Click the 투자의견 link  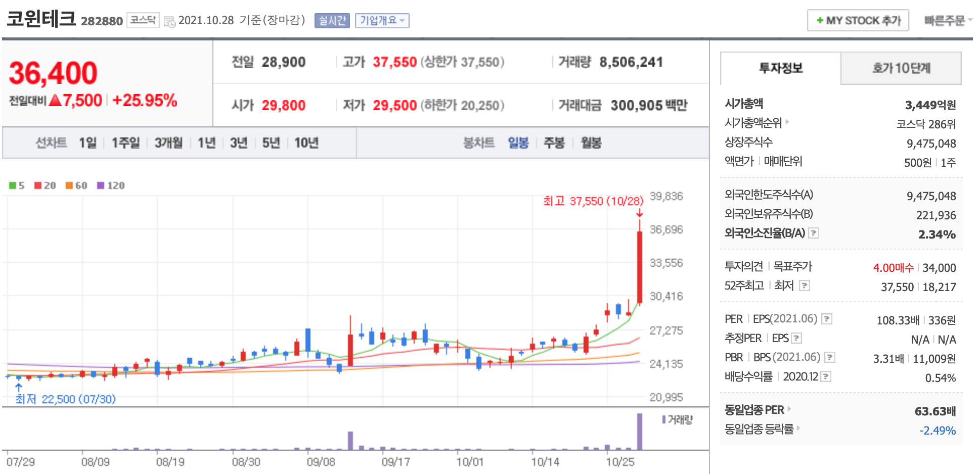[x=743, y=266]
